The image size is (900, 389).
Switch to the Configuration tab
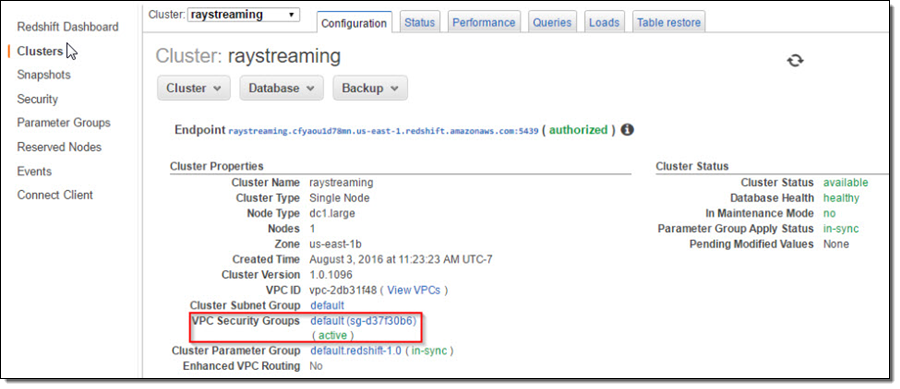[354, 23]
